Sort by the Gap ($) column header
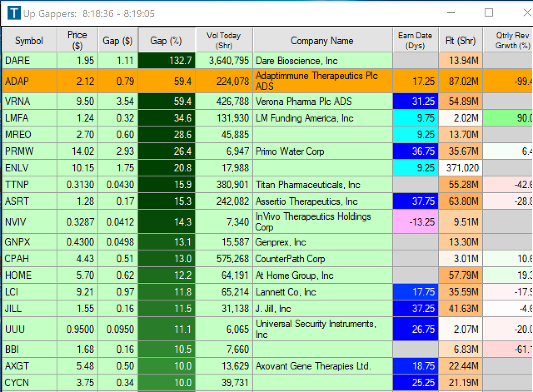Viewport: 533px width, 392px height. coord(118,40)
